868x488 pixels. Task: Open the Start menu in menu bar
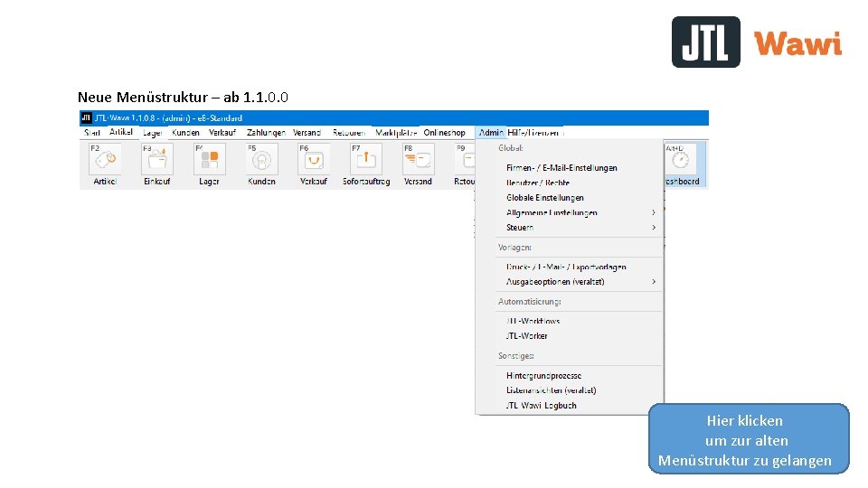coord(92,133)
